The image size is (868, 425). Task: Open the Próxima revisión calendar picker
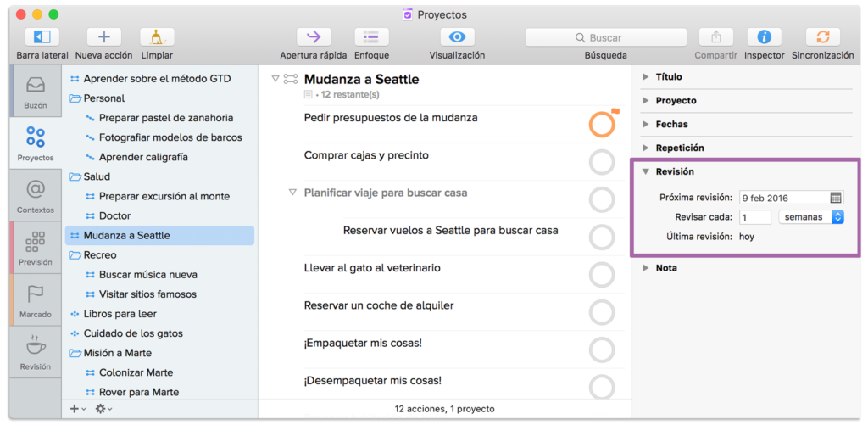[836, 198]
